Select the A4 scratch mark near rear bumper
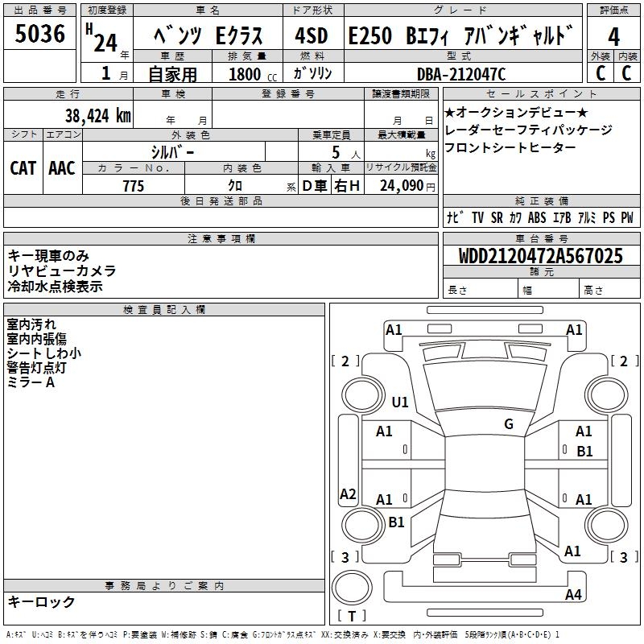The height and width of the screenshot is (644, 644). pyautogui.click(x=573, y=594)
